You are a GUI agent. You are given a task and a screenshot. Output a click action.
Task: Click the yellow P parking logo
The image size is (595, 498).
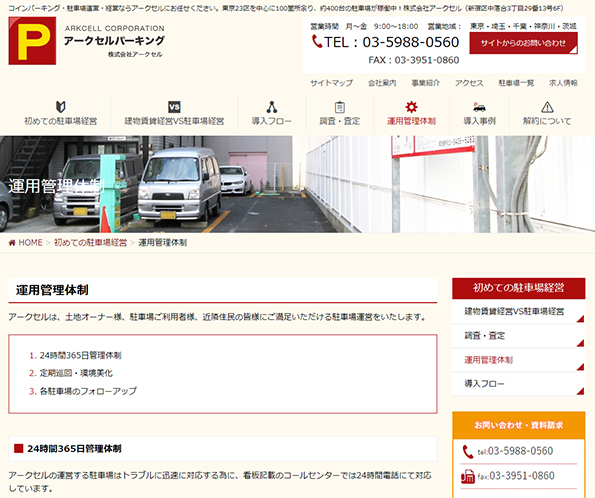pos(32,41)
